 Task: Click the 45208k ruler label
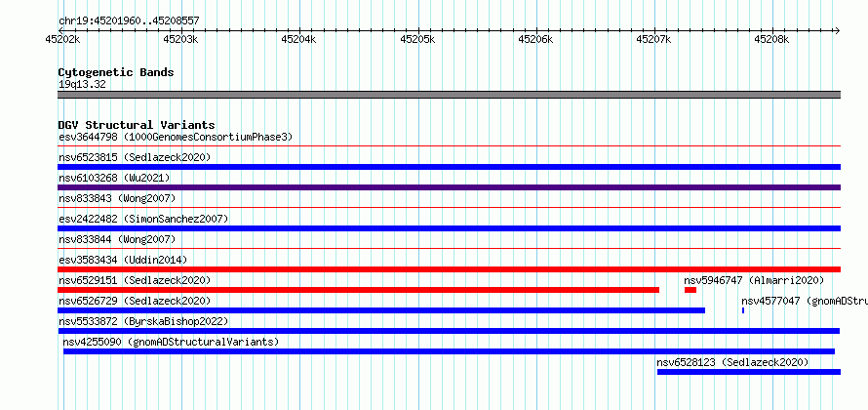(771, 39)
